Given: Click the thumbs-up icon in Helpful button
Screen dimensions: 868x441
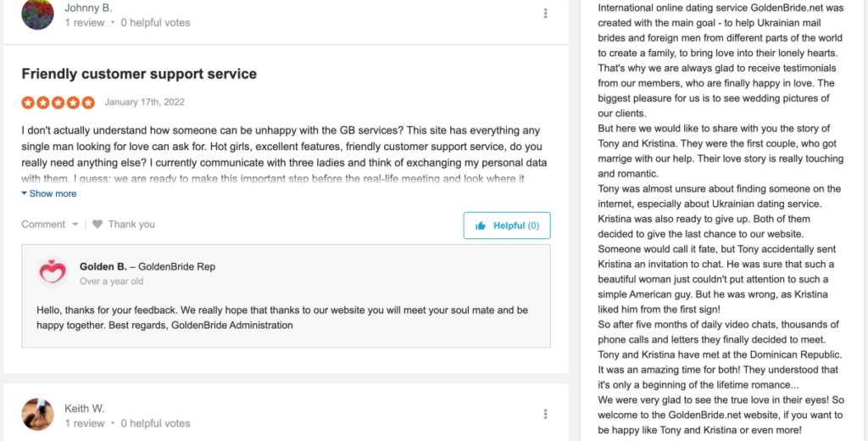Looking at the screenshot, I should pyautogui.click(x=481, y=226).
